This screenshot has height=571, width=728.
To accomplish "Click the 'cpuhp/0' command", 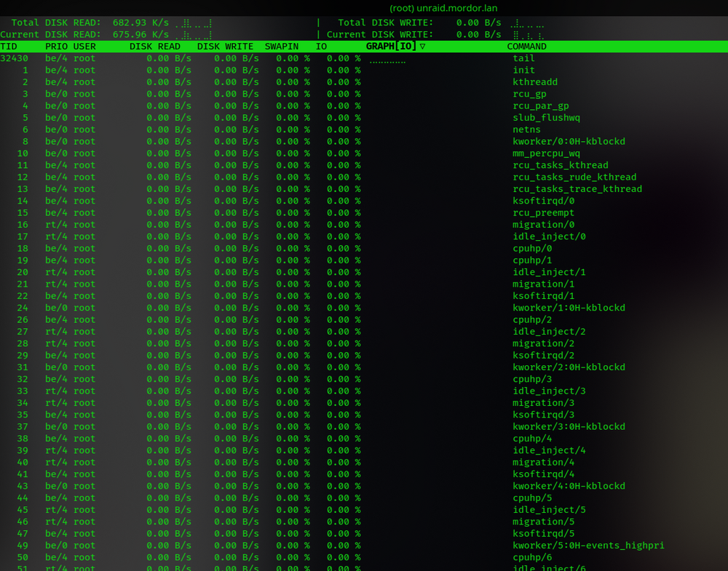I will point(533,249).
